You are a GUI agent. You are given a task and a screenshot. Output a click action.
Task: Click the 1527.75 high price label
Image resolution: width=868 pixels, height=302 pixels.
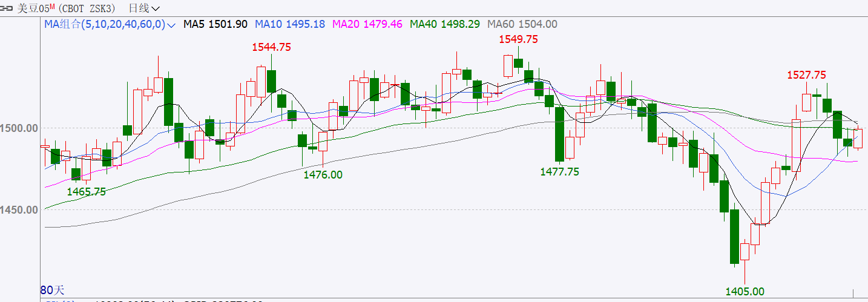[806, 75]
